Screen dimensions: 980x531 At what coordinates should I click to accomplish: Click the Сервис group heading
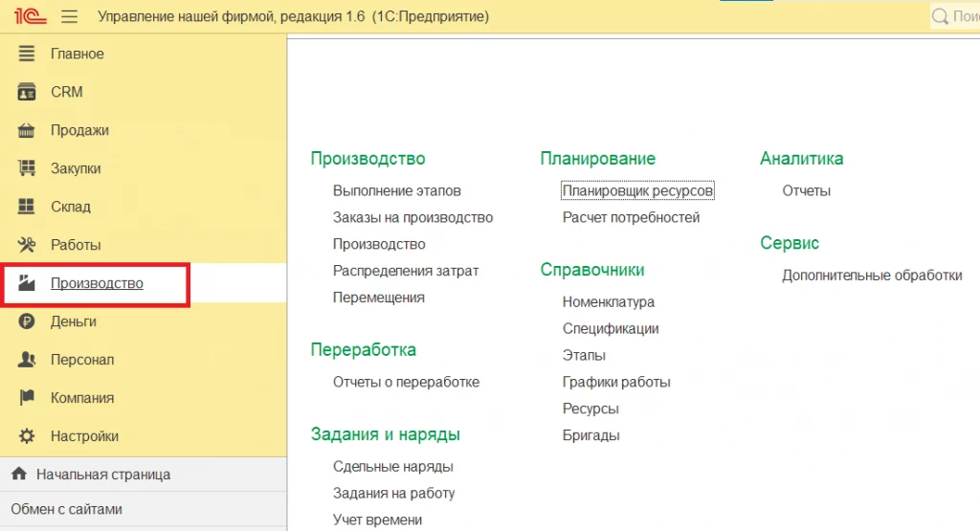tap(790, 243)
